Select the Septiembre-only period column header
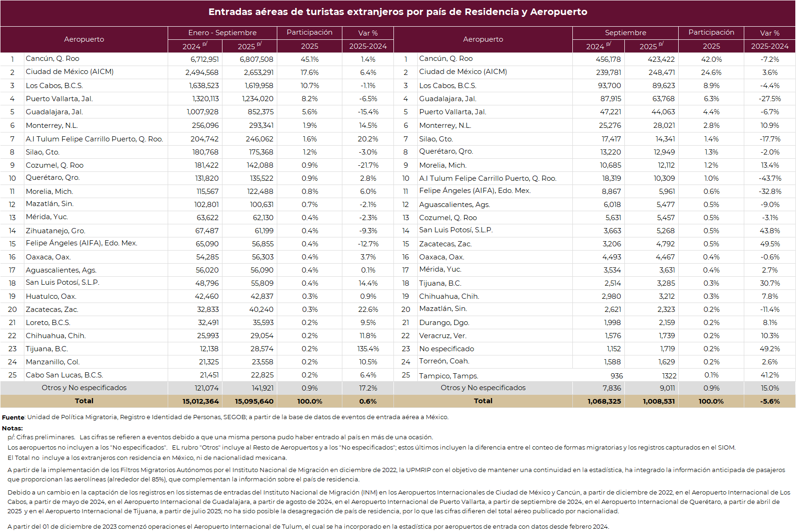The height and width of the screenshot is (532, 800). point(625,33)
